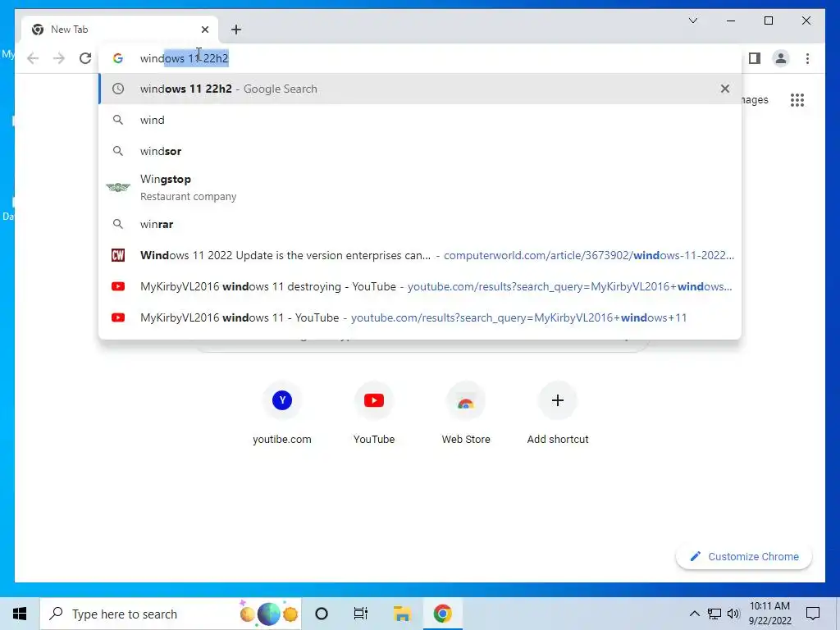The width and height of the screenshot is (840, 630).
Task: Click the Wingstop logo icon
Action: [118, 187]
